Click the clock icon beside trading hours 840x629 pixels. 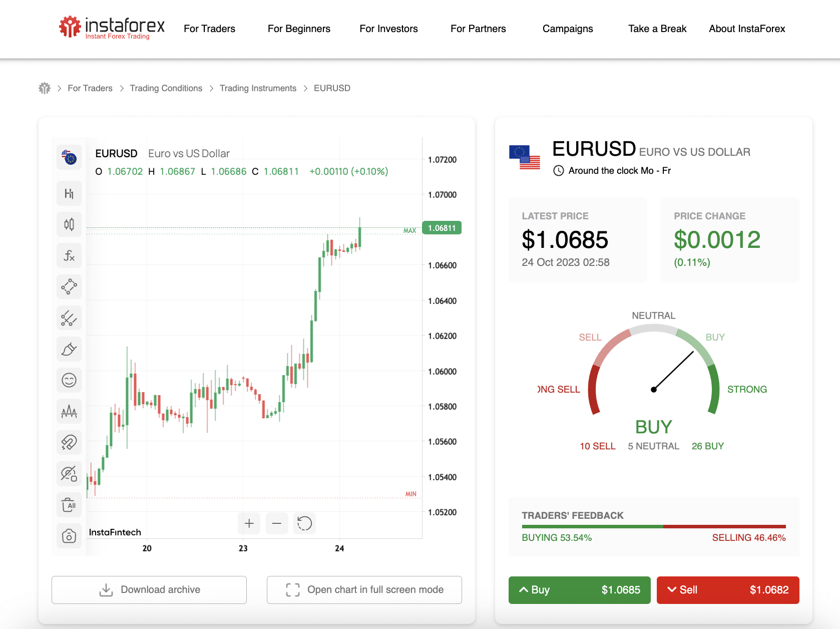(x=559, y=171)
